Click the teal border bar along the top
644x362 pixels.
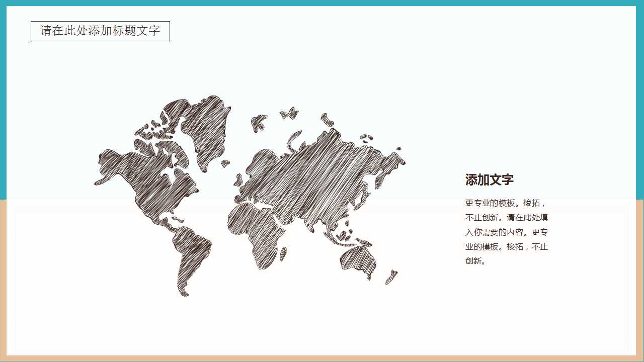click(322, 3)
